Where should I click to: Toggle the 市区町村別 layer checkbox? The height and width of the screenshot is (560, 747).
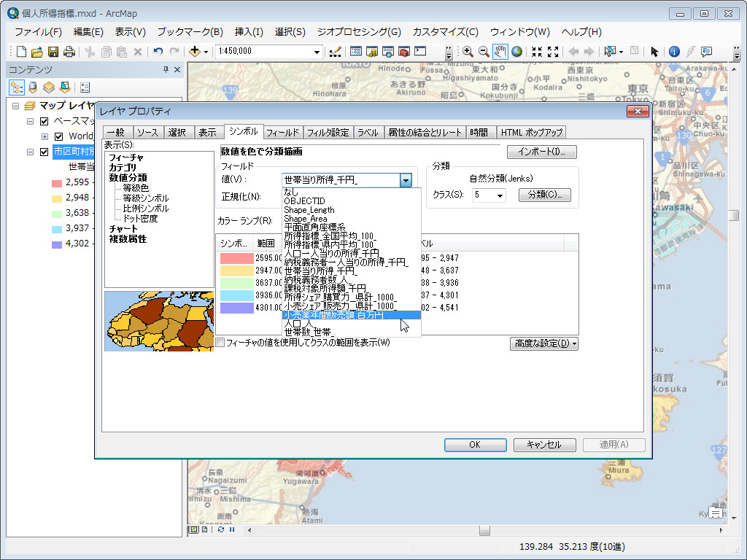[44, 152]
